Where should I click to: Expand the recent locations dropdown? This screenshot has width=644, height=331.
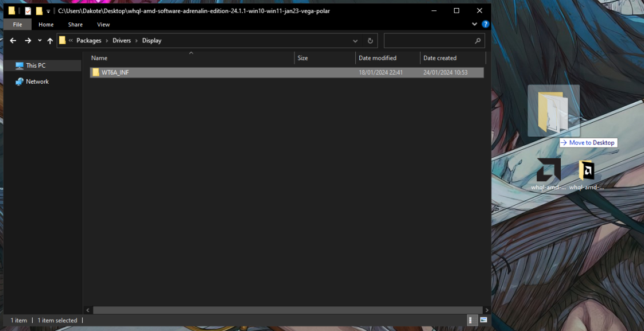pos(40,41)
